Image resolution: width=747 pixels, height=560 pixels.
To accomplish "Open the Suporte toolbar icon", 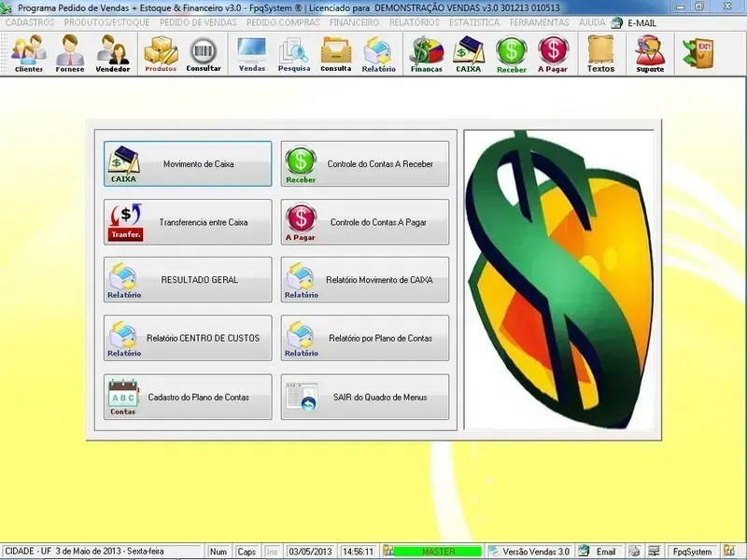I will [650, 53].
